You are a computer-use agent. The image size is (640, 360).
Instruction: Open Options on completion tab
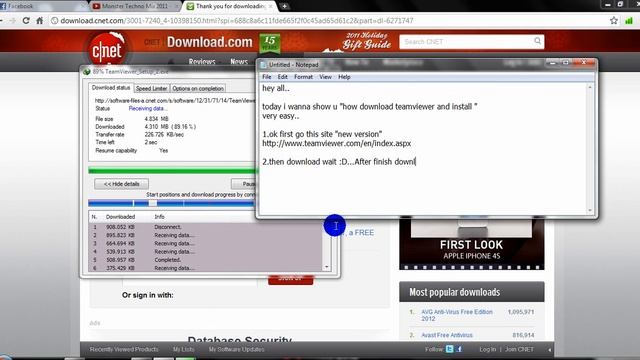point(198,89)
